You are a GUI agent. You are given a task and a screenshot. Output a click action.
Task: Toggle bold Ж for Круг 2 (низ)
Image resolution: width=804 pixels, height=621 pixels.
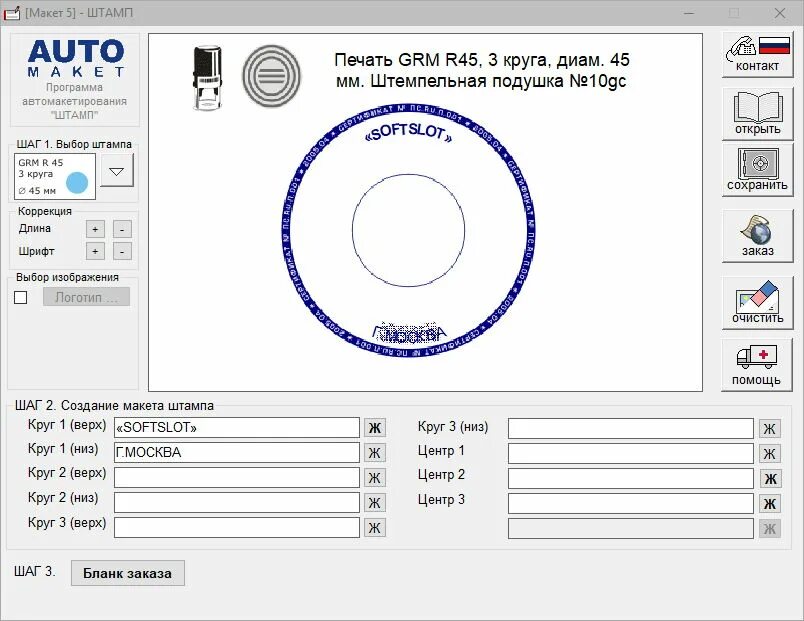375,503
